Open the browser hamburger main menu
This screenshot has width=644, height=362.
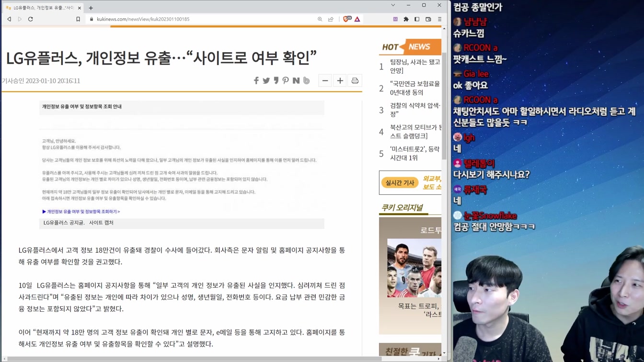(x=439, y=19)
